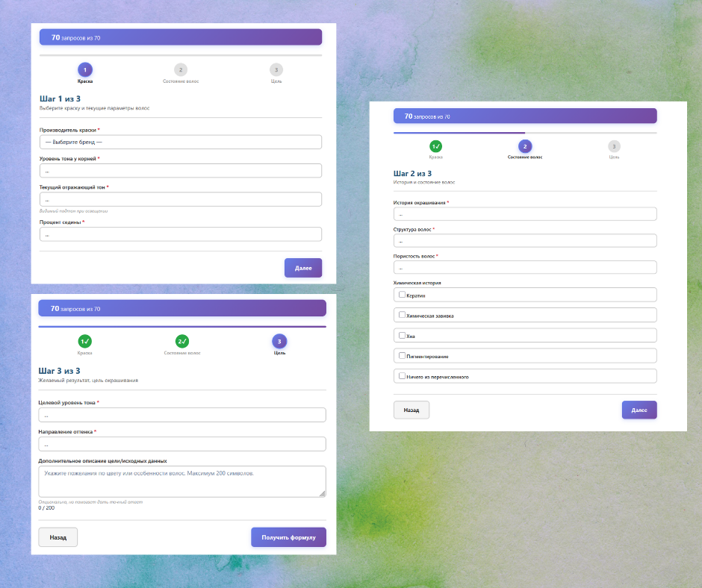Open the 'Выберите бренд' dropdown
Image resolution: width=702 pixels, height=588 pixels.
pyautogui.click(x=181, y=141)
